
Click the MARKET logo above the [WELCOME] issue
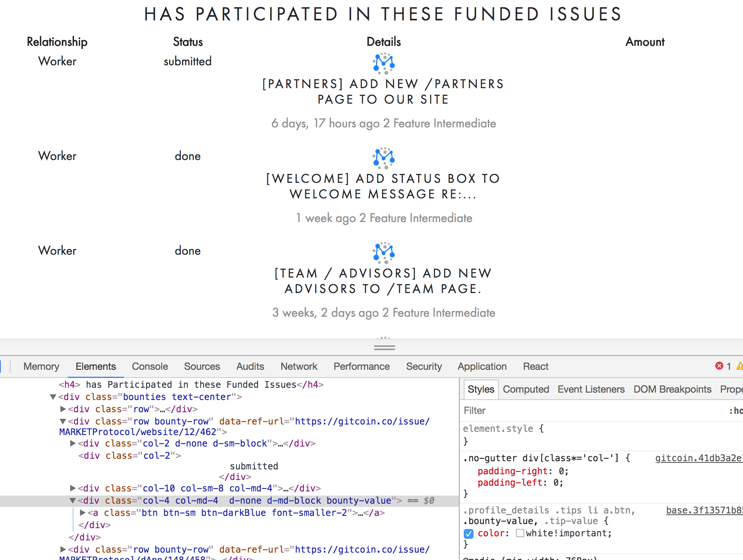[383, 158]
